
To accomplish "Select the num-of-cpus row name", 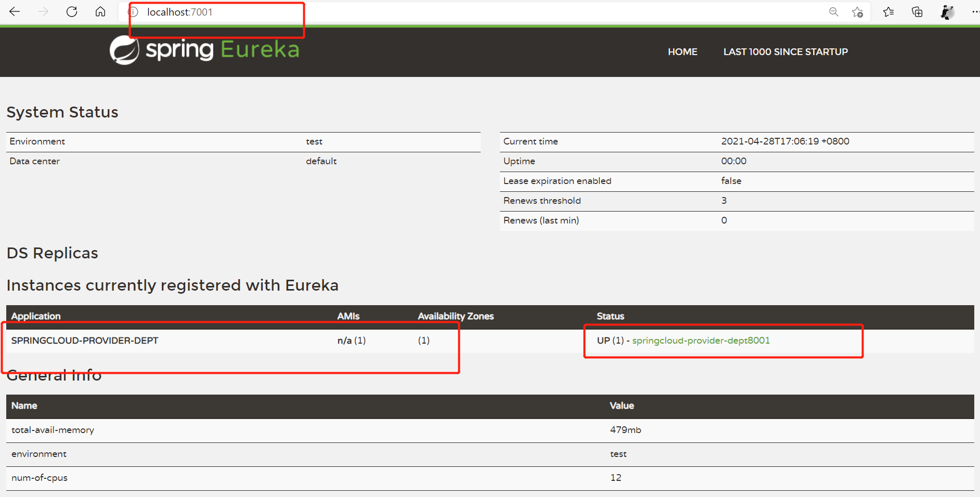I will 40,478.
